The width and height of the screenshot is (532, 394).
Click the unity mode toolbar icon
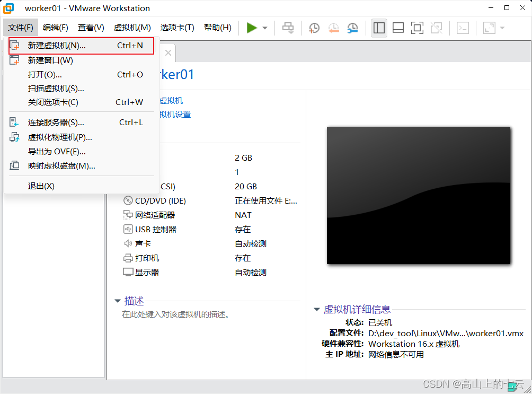point(436,28)
